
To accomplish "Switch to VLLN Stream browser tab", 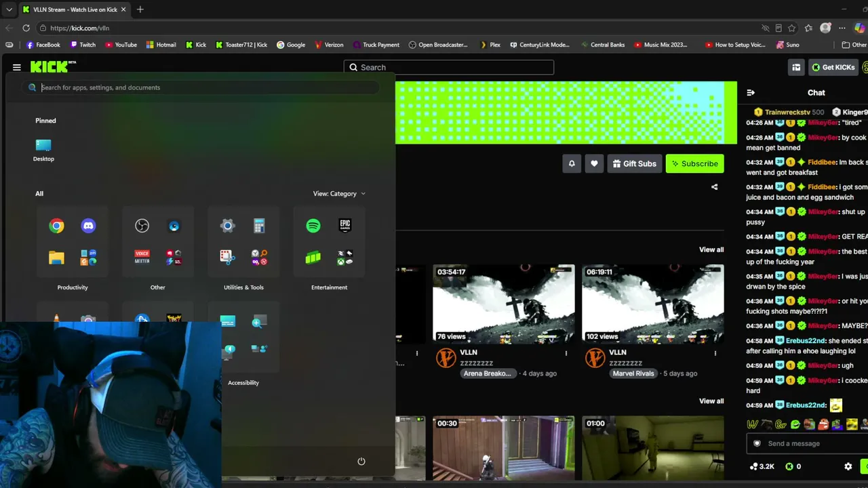I will [x=73, y=9].
